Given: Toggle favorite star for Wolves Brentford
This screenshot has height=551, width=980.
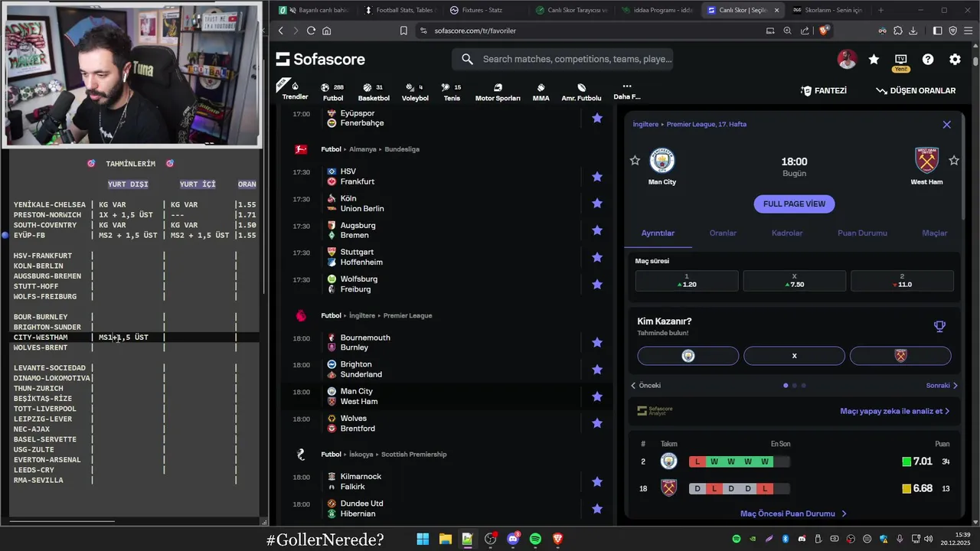Looking at the screenshot, I should (597, 423).
